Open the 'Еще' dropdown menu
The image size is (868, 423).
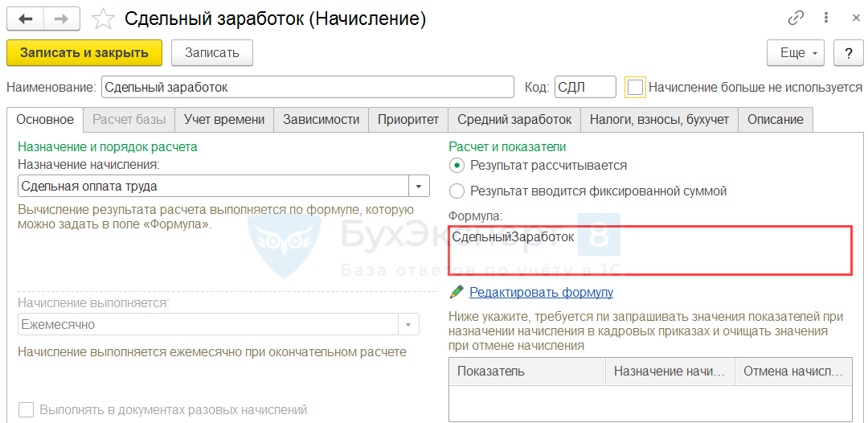tap(796, 53)
